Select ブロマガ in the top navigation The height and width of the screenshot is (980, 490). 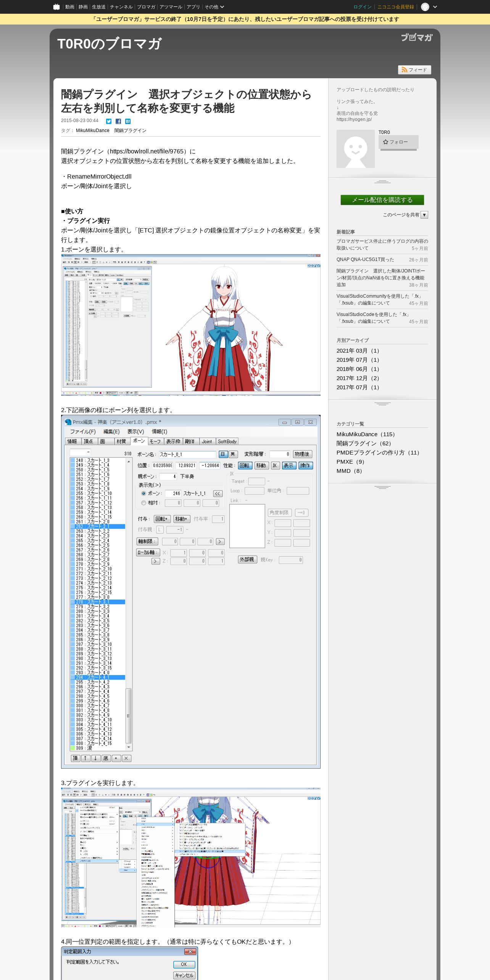(146, 7)
